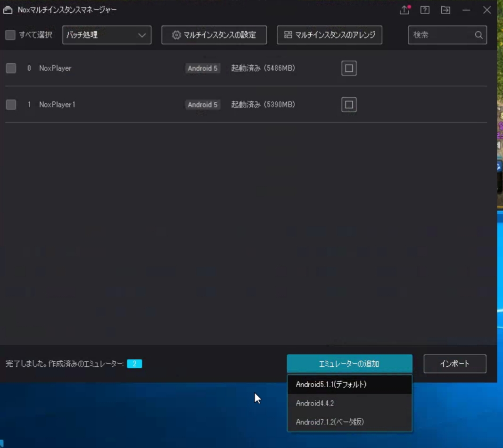The image size is (503, 448).
Task: Click Android 5 badge on NoxPlayer1 row
Action: pyautogui.click(x=202, y=105)
